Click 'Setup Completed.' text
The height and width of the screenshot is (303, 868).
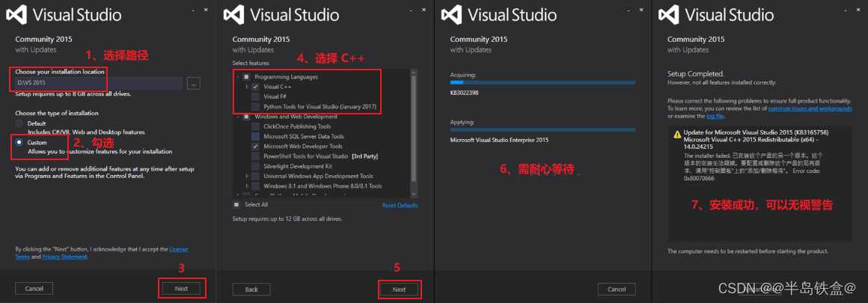pyautogui.click(x=696, y=73)
